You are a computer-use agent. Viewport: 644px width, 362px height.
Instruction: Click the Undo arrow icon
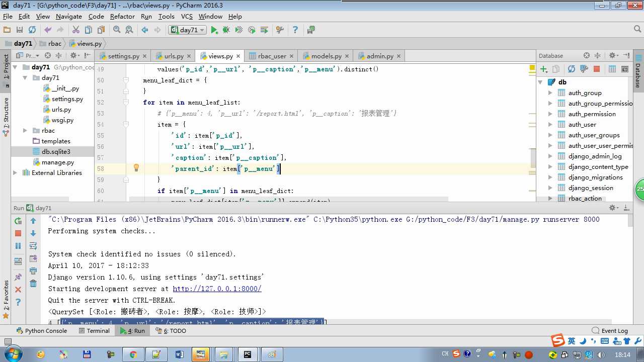coord(48,30)
